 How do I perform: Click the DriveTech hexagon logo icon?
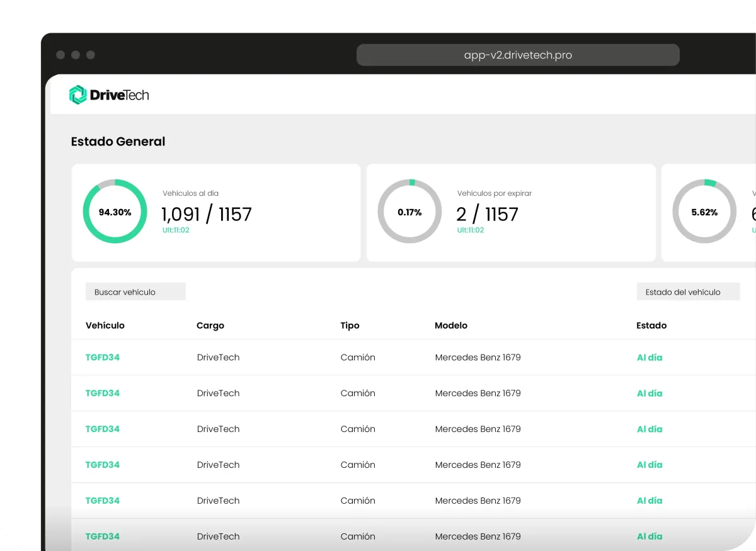(x=77, y=95)
